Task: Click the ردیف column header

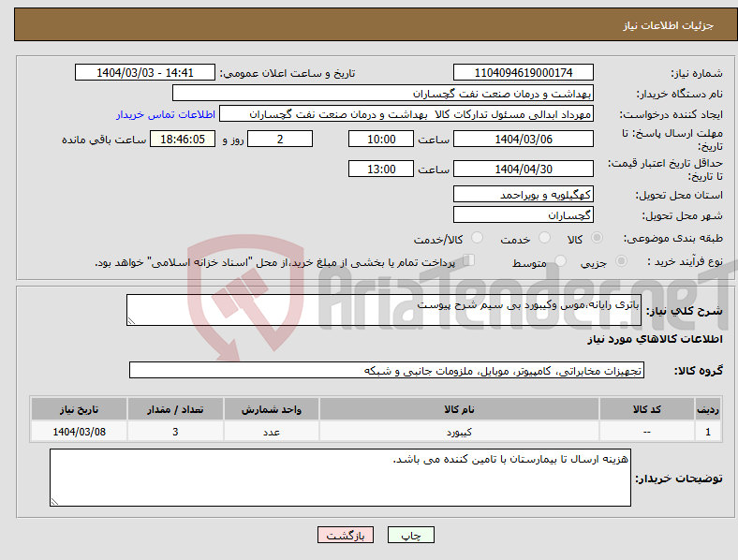Action: pyautogui.click(x=708, y=409)
